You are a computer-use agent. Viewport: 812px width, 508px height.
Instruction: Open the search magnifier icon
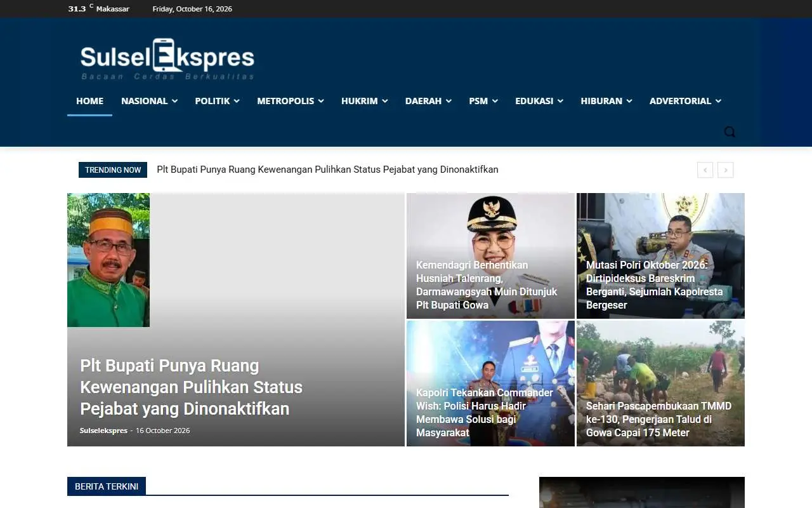click(x=730, y=131)
